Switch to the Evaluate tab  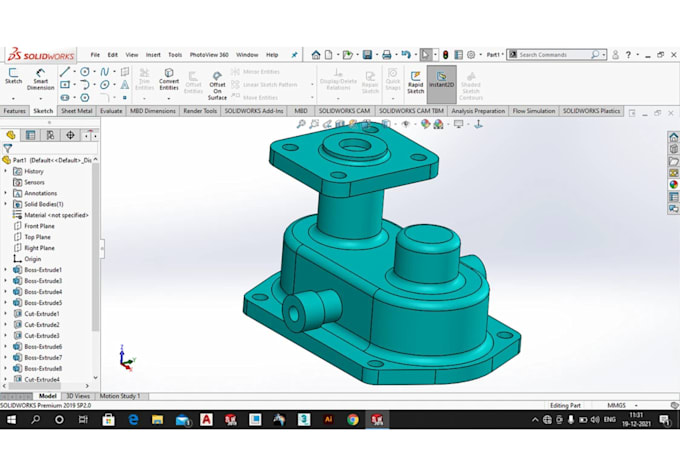tap(111, 111)
